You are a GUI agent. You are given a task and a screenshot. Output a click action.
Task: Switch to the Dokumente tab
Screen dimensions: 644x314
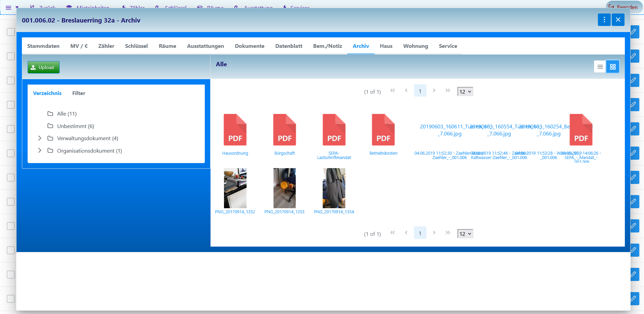coord(250,46)
